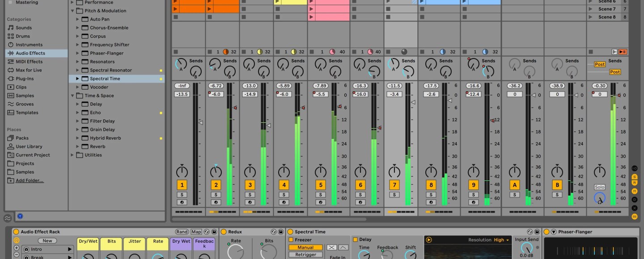Click the browser preview headphone icon
Viewport: 644px width, 259px height.
point(20,216)
